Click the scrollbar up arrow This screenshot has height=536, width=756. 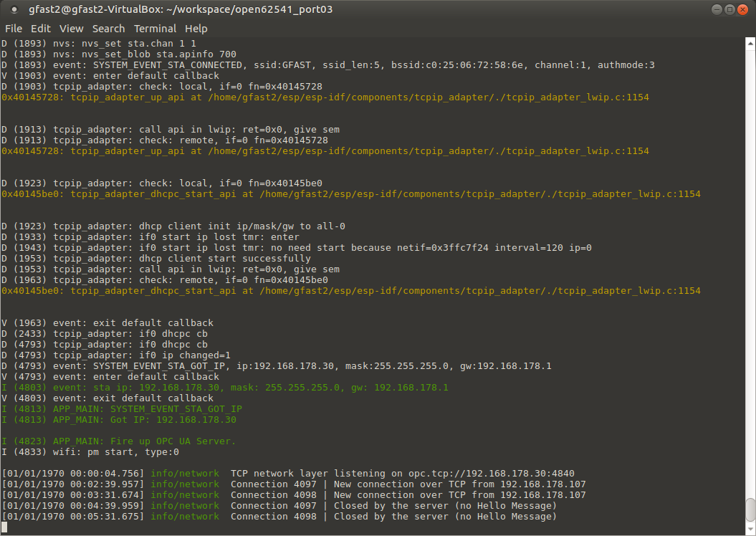pyautogui.click(x=750, y=43)
